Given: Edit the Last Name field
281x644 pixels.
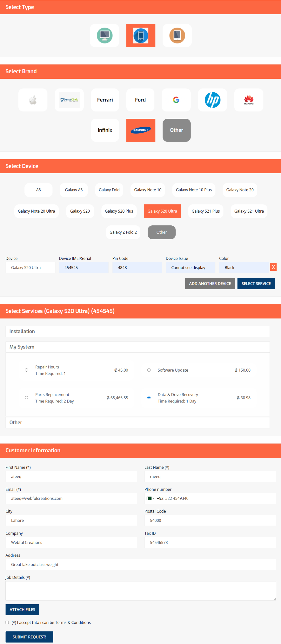Looking at the screenshot, I should click(x=210, y=476).
